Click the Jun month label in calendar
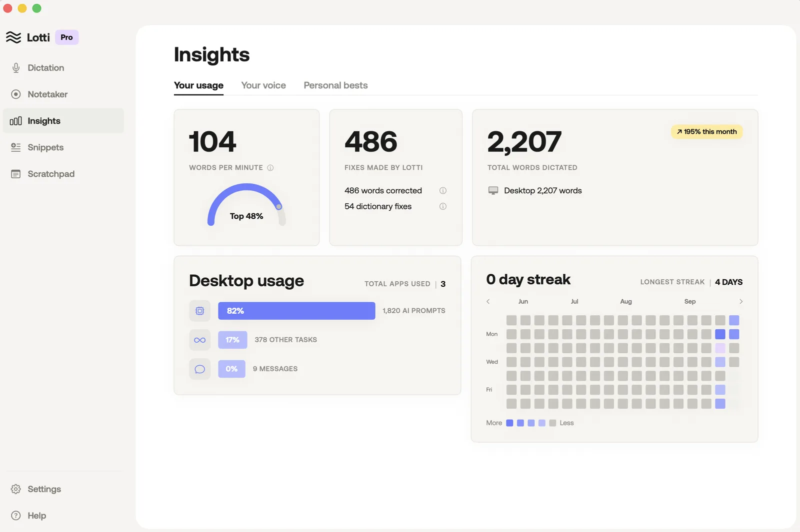The image size is (800, 532). [523, 302]
